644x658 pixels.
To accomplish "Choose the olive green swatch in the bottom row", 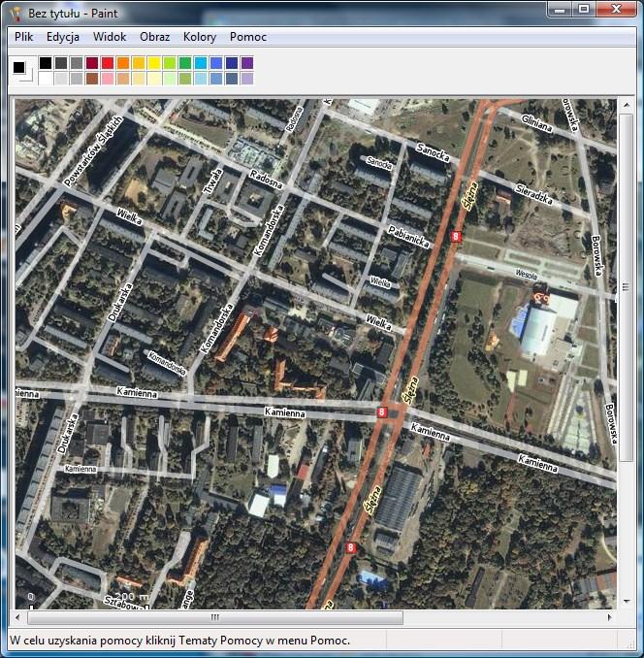I will (185, 78).
